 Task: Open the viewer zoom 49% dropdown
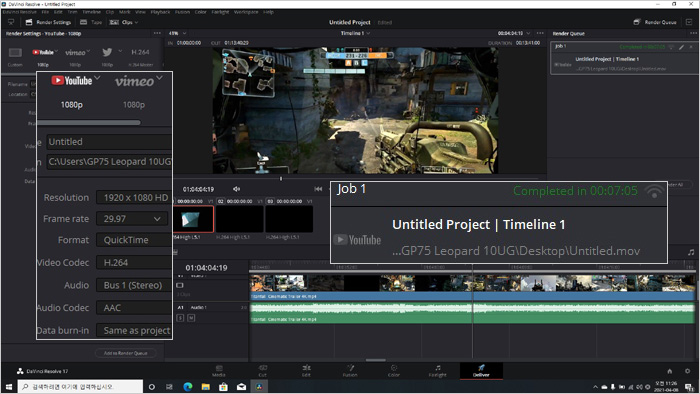click(178, 33)
